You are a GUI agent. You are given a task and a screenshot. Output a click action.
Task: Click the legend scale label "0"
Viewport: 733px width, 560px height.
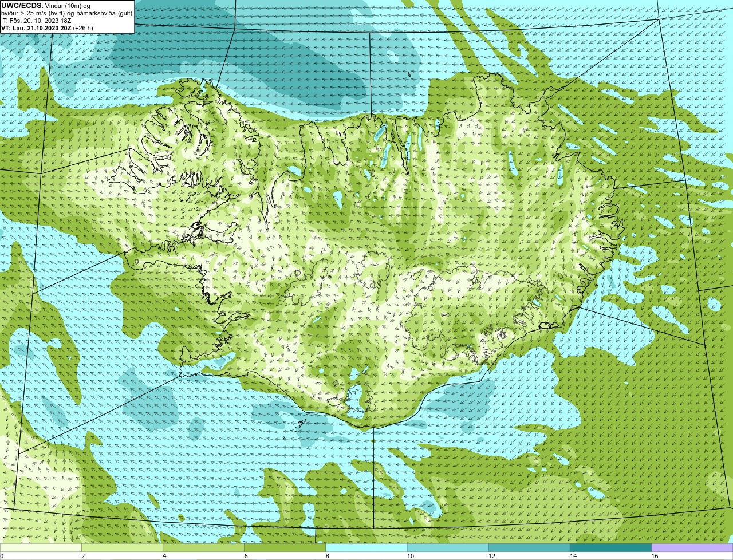coord(2,556)
